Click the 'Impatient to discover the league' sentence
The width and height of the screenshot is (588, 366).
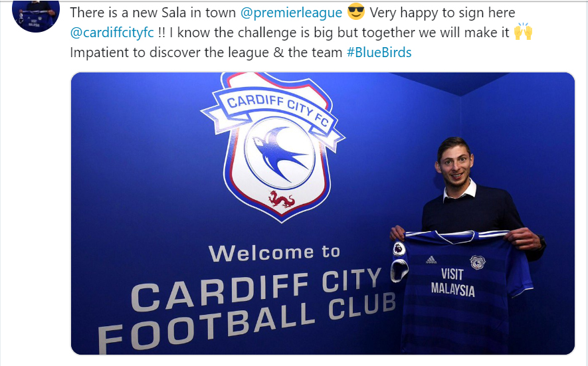click(x=169, y=52)
